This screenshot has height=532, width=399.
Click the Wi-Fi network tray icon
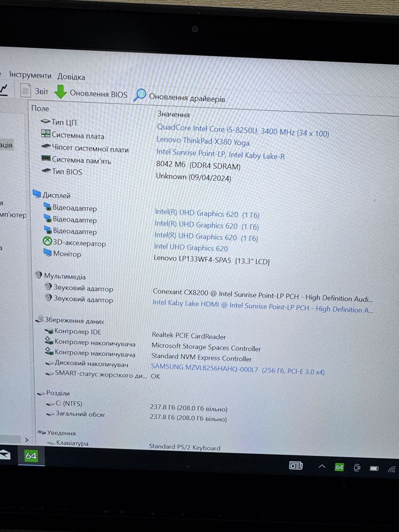click(392, 469)
